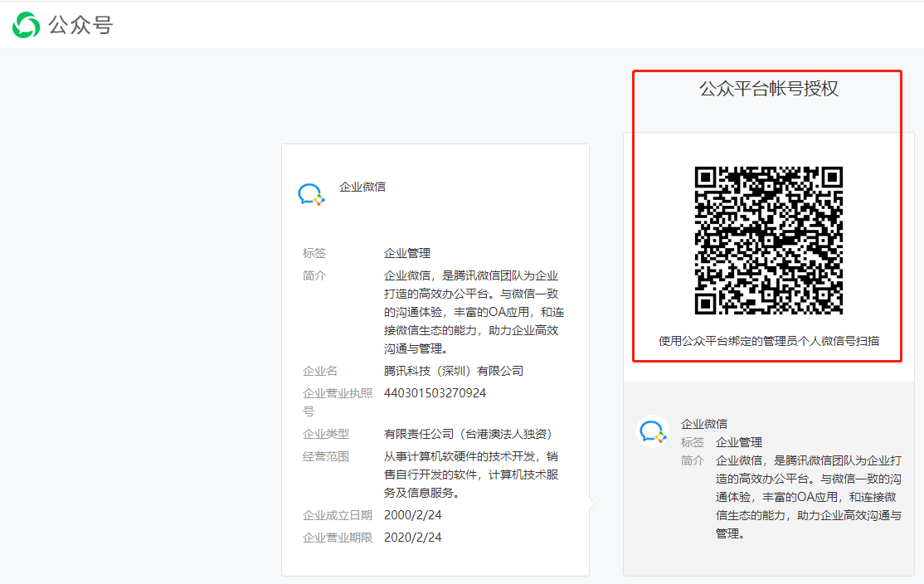Image resolution: width=924 pixels, height=584 pixels.
Task: Click 经营范围 label
Action: (326, 457)
